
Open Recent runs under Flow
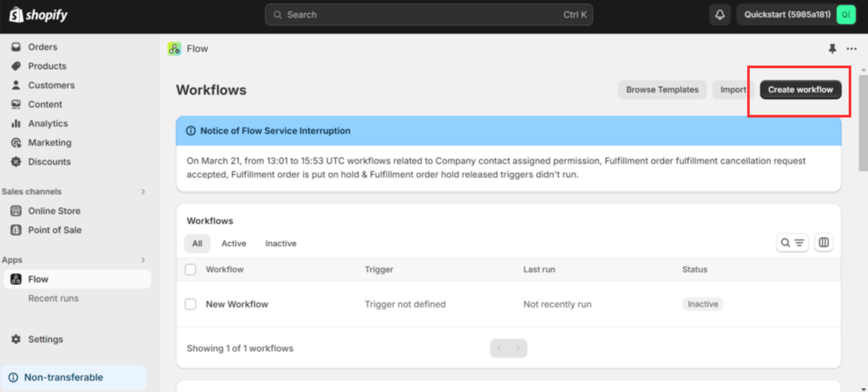coord(53,298)
